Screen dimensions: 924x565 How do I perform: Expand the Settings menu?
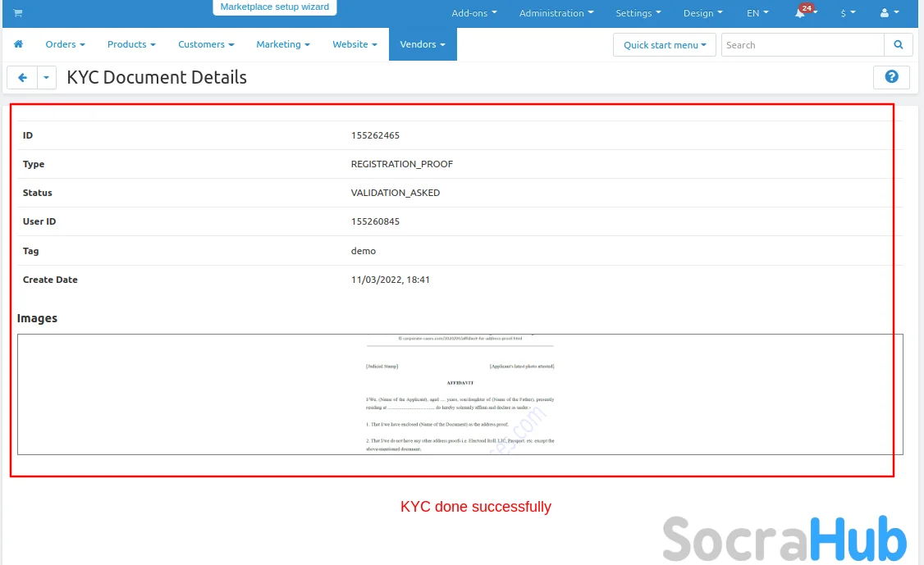(638, 13)
